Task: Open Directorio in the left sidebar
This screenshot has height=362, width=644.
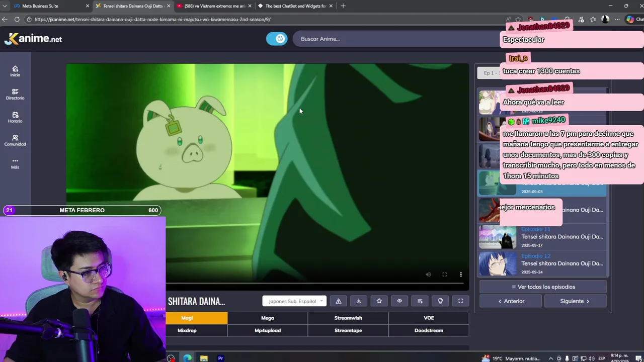Action: point(15,95)
